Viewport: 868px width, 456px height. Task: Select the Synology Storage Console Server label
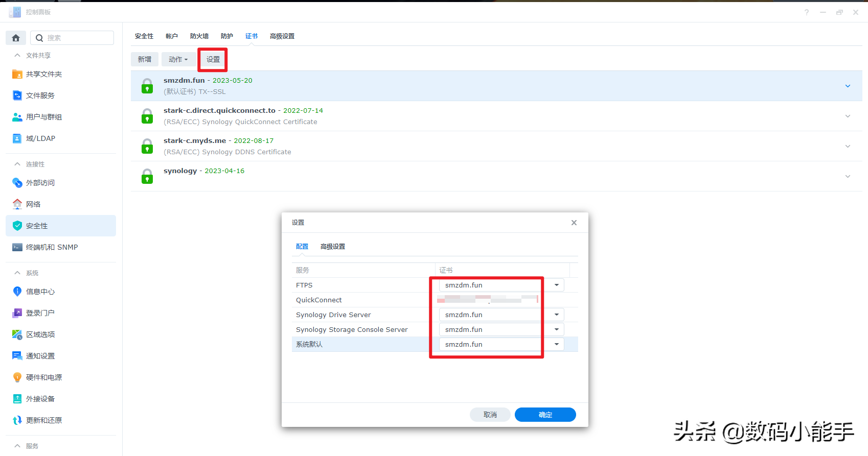click(352, 329)
